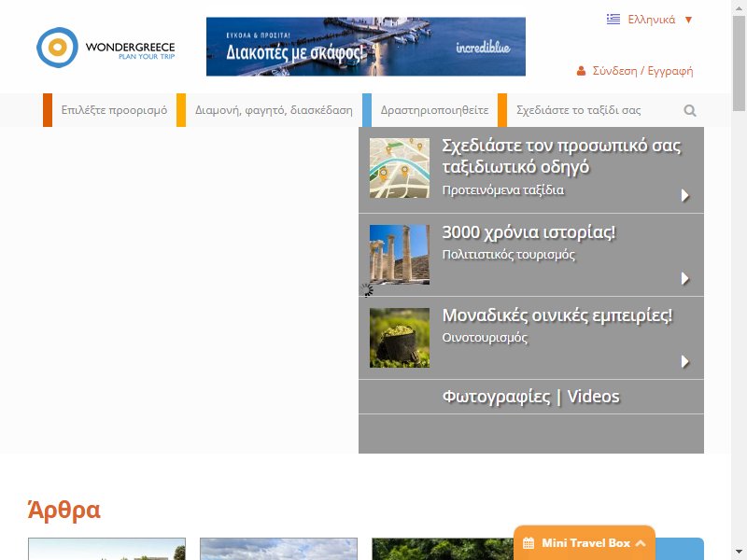Click arrow in the Οινοτουρισμός row

[685, 361]
